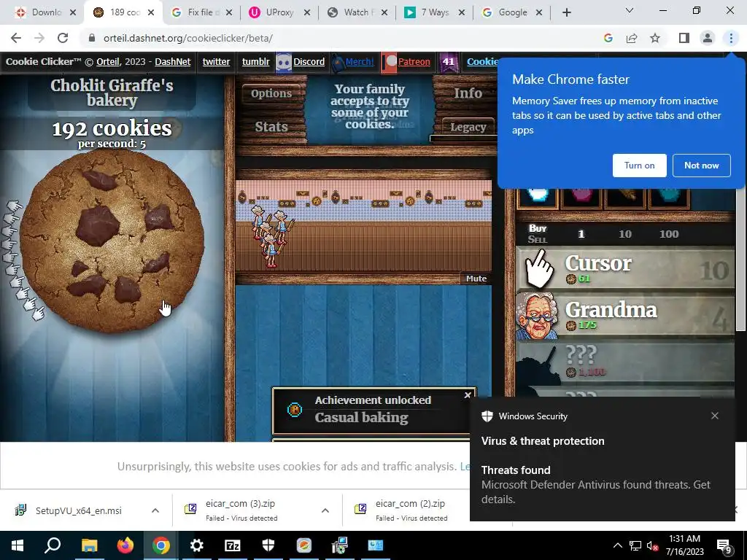Close the Windows Security notification

[715, 416]
